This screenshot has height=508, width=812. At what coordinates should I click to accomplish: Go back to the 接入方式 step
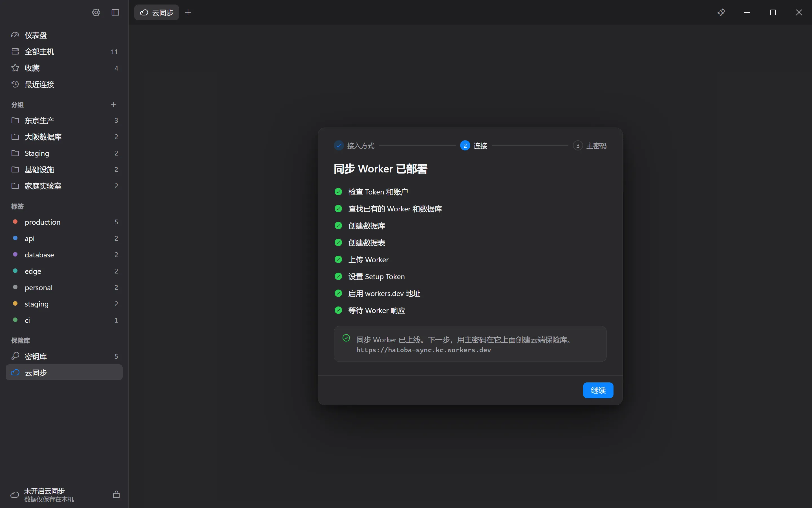pyautogui.click(x=354, y=145)
